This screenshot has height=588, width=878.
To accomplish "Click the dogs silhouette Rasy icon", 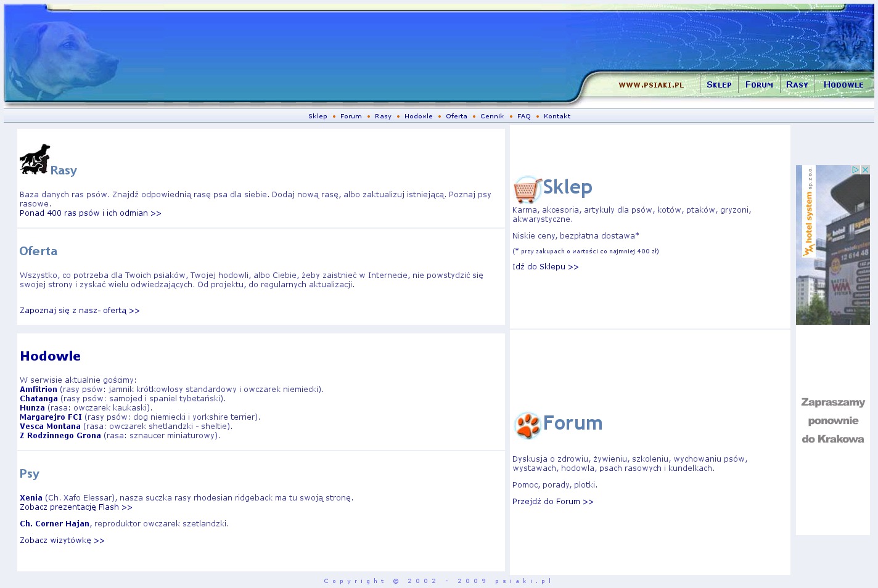I will pos(34,160).
